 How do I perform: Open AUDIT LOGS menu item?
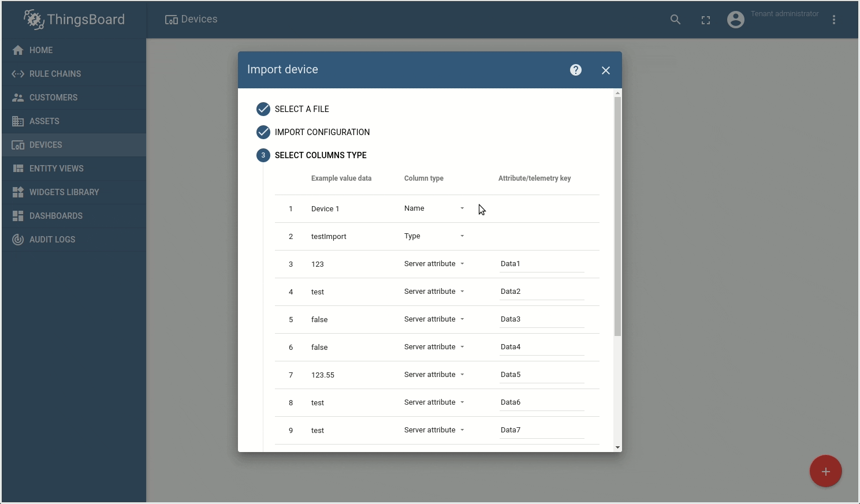pyautogui.click(x=74, y=240)
